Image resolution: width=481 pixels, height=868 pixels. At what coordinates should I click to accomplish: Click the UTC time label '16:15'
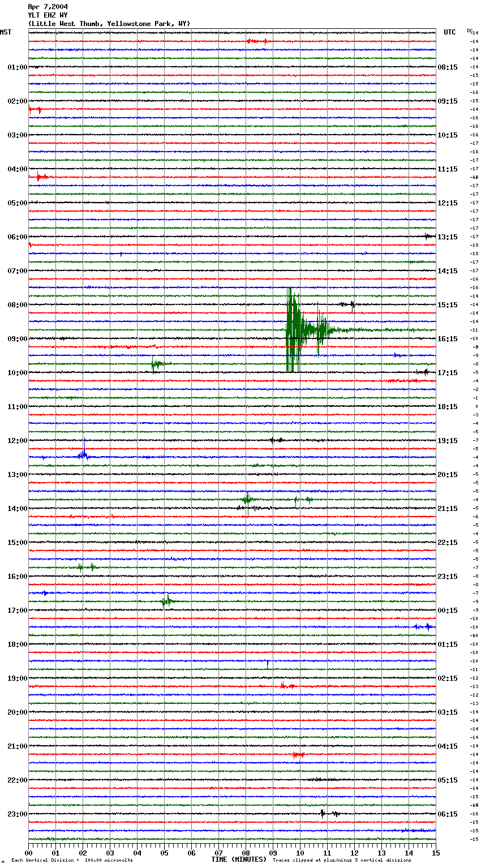[448, 339]
